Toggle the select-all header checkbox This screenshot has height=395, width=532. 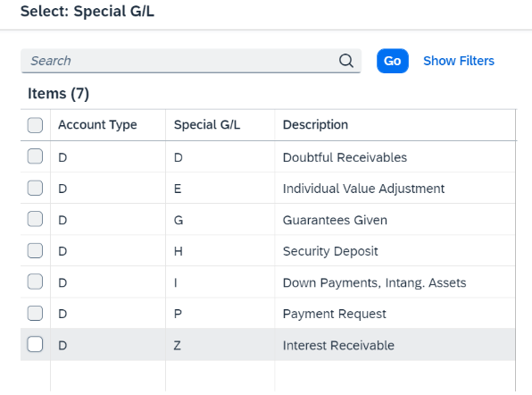(35, 125)
